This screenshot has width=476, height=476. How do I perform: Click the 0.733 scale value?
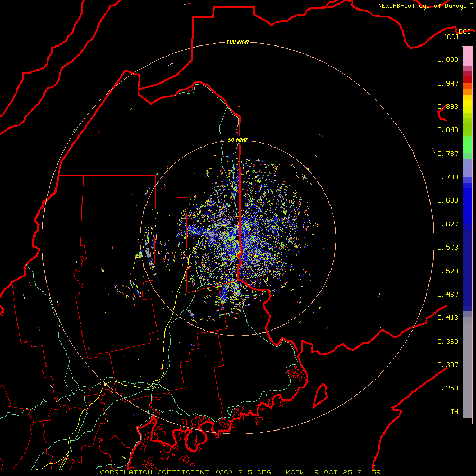pyautogui.click(x=448, y=177)
